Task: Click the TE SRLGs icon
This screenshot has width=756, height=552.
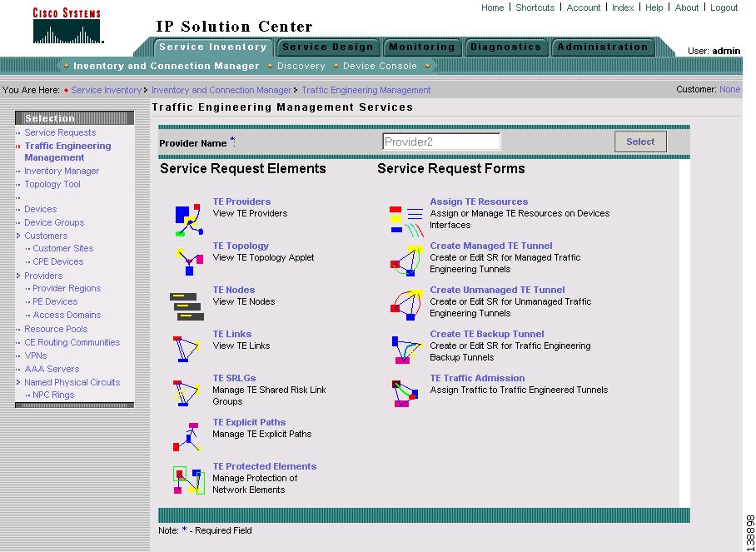Action: pyautogui.click(x=187, y=393)
